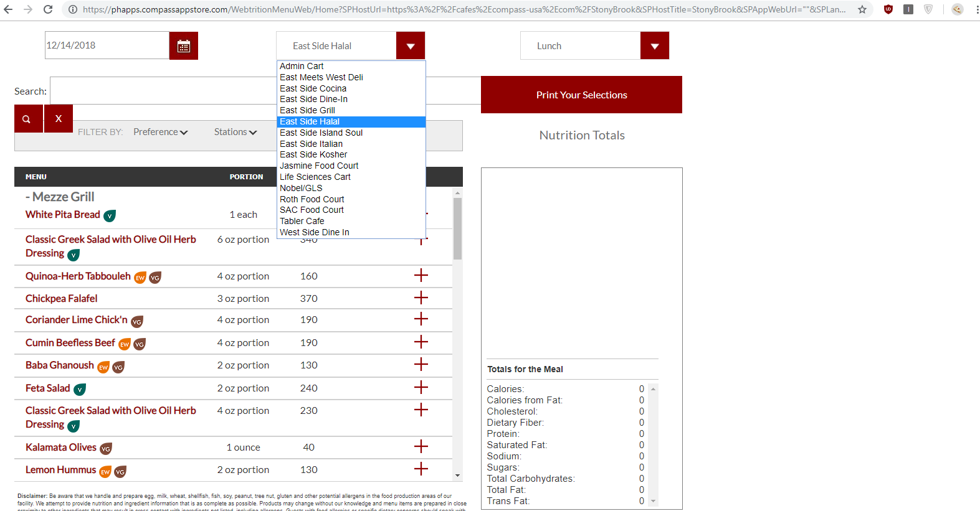Select East Side Italian option
980x511 pixels.
(351, 144)
